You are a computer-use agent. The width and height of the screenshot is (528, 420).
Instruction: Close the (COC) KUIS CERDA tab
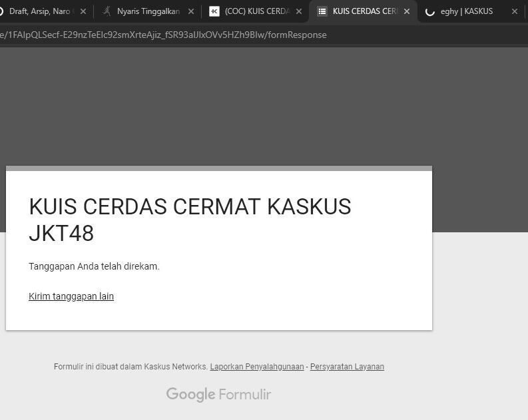(x=299, y=11)
